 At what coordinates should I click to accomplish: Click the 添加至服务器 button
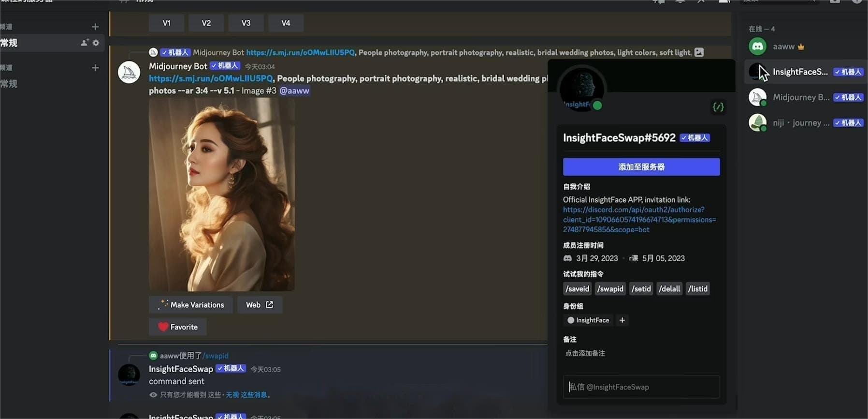click(641, 167)
